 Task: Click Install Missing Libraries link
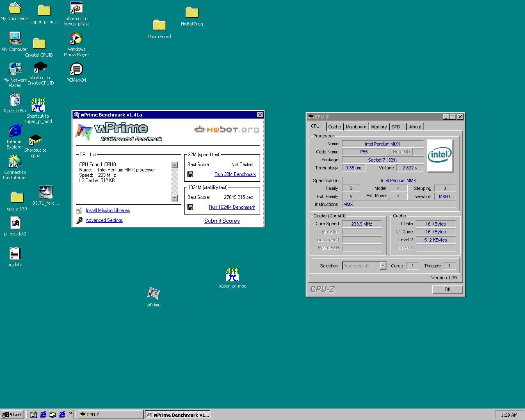click(x=107, y=210)
